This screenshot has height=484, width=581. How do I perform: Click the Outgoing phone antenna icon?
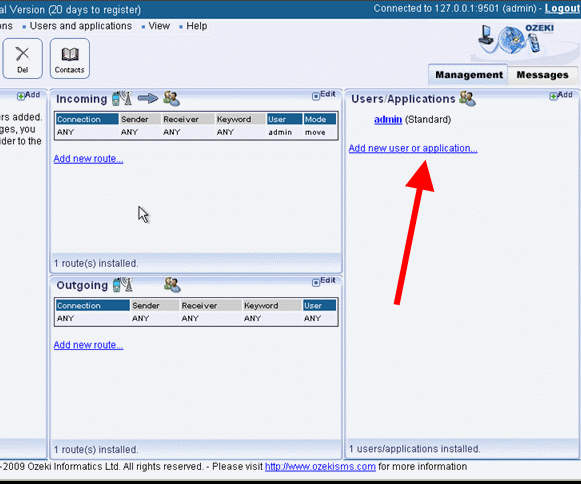click(x=122, y=285)
